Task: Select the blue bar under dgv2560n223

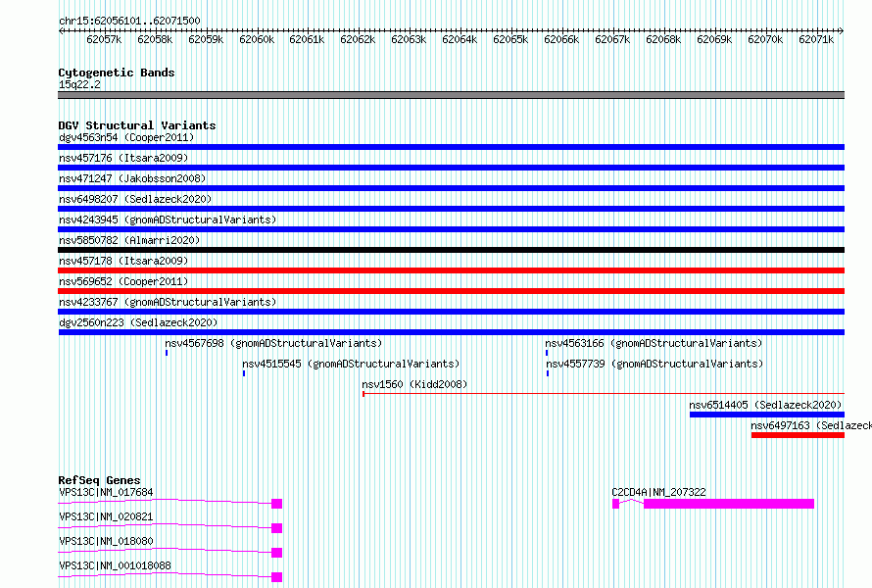Action: 451,332
